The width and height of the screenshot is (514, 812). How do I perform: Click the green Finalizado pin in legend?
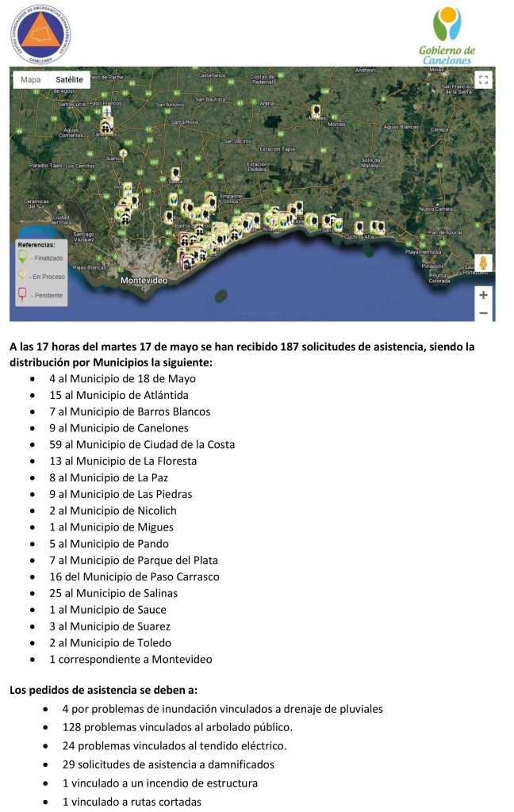point(22,257)
